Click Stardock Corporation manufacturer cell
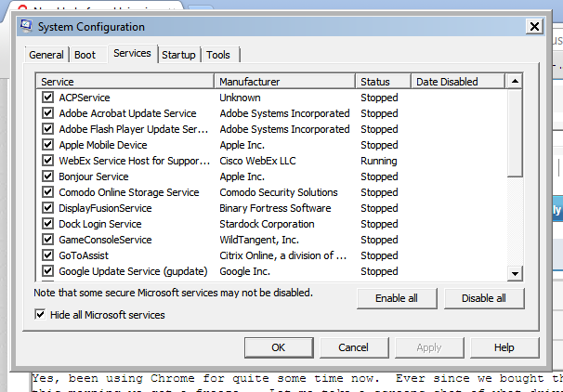This screenshot has height=392, width=563. pyautogui.click(x=267, y=224)
